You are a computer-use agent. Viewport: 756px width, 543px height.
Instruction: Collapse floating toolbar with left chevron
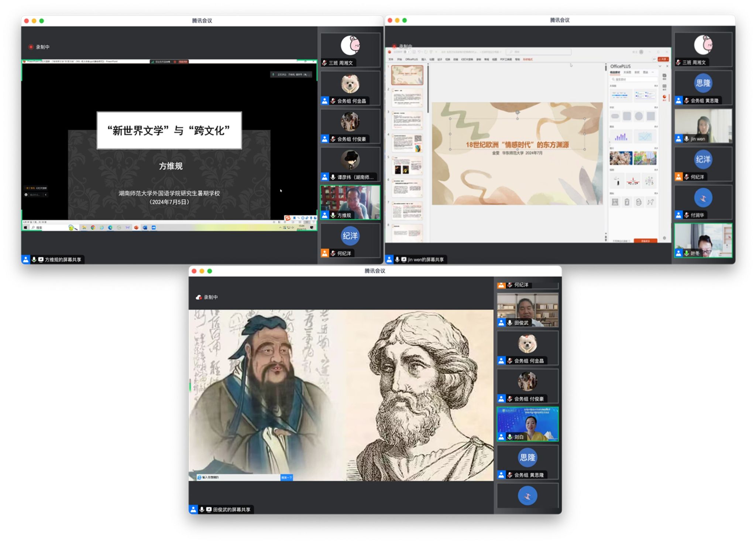46,195
